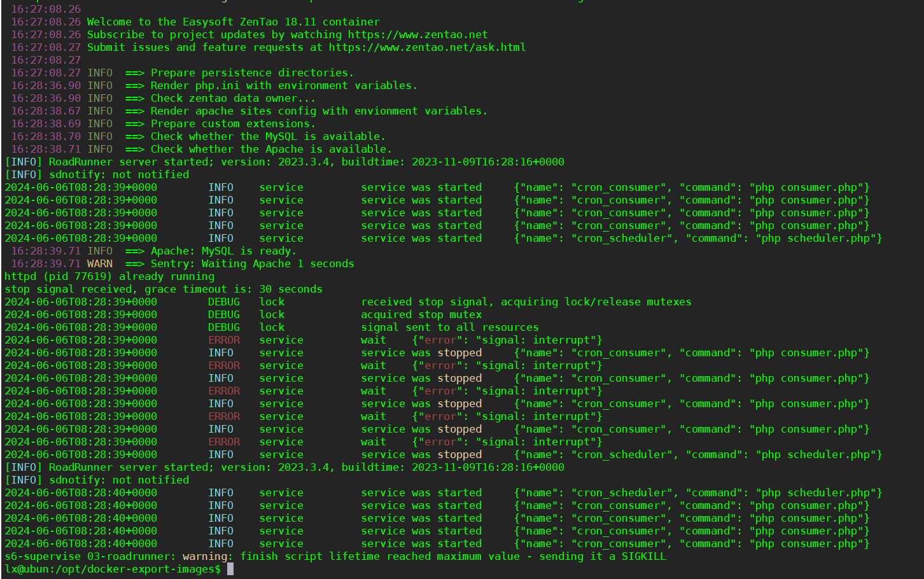Click the terminal cursor after the shell prompt

[230, 569]
